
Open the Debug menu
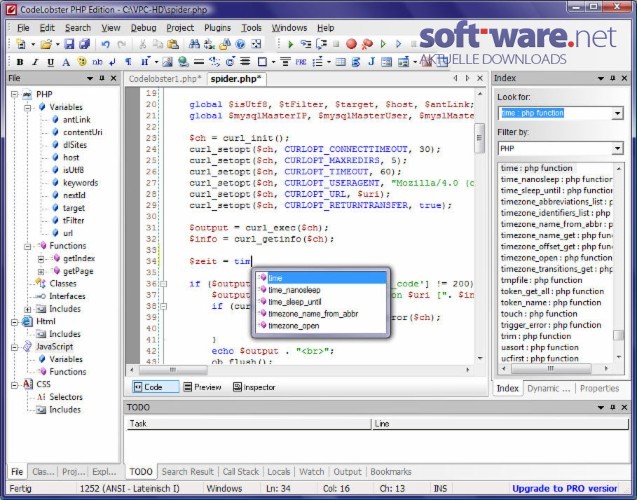143,28
